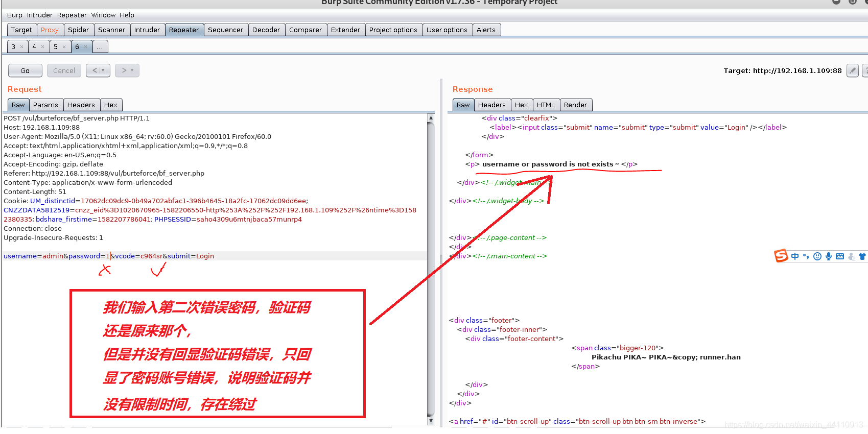Open the Sogou skin shirt icon
Image resolution: width=868 pixels, height=434 pixels.
click(862, 256)
